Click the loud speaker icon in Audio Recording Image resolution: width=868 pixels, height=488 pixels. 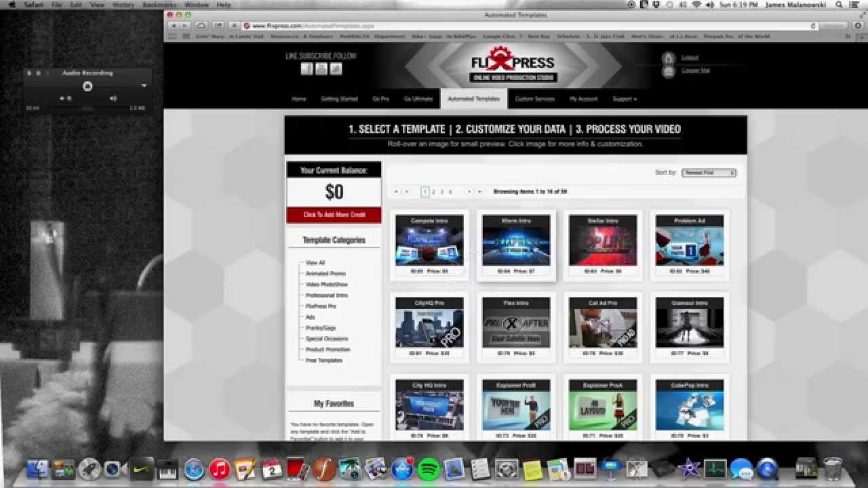click(x=113, y=98)
